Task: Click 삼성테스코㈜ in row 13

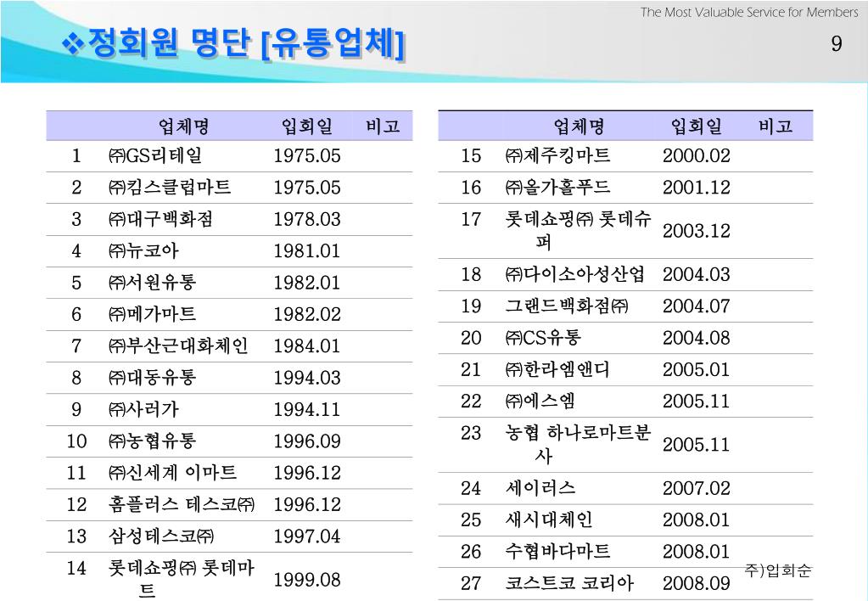Action: pyautogui.click(x=161, y=536)
